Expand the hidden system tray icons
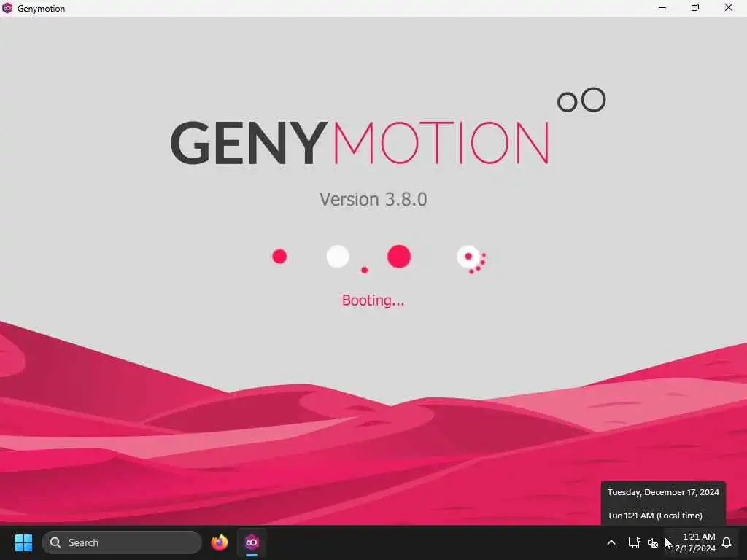Viewport: 747px width, 560px height. pyautogui.click(x=611, y=542)
